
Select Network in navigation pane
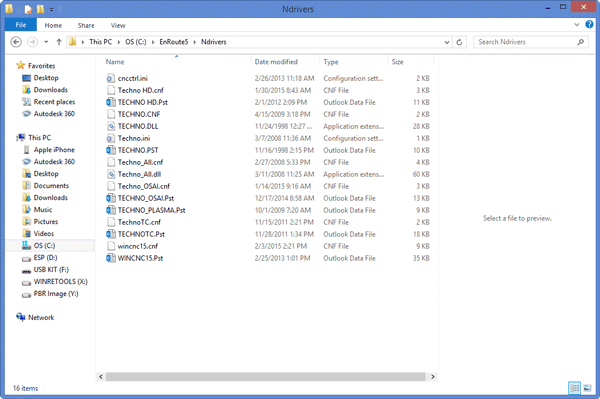41,318
